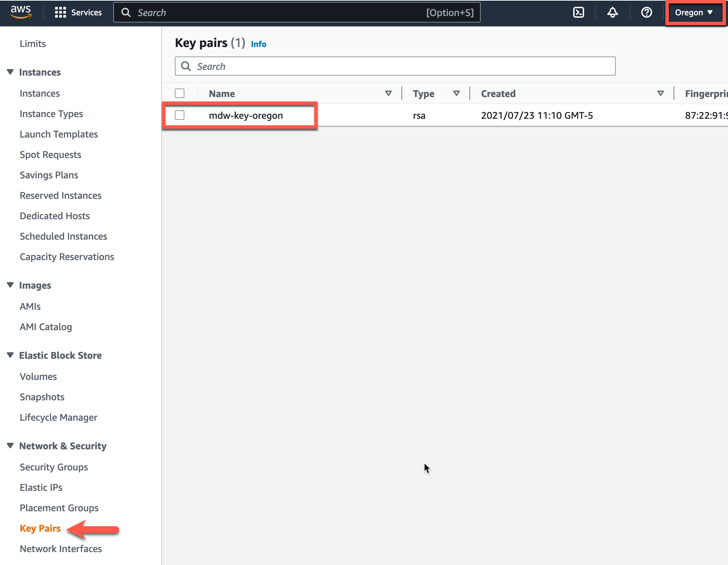The image size is (728, 565).
Task: Collapse the Elastic Block Store section
Action: [10, 355]
